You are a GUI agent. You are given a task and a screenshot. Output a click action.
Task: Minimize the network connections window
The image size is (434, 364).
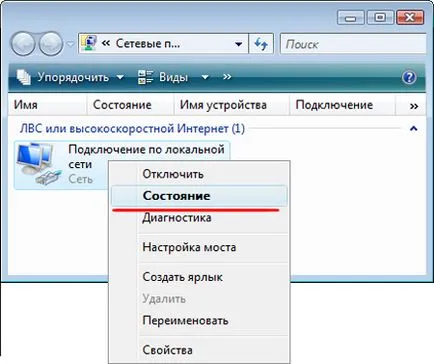[351, 17]
